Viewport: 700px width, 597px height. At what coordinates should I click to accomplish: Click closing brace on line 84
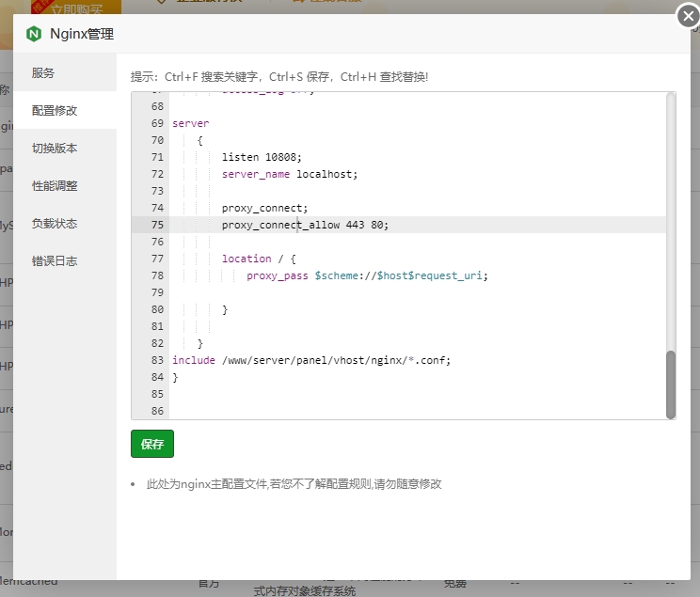175,378
